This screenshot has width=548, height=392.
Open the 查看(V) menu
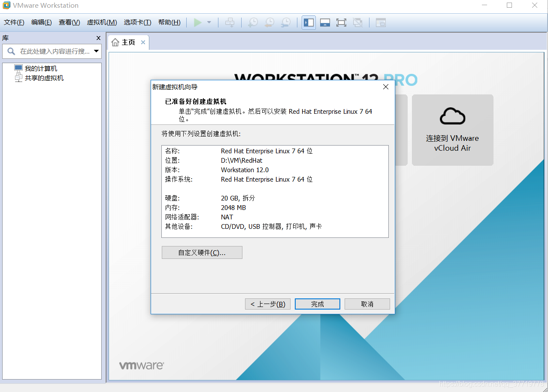(x=70, y=22)
